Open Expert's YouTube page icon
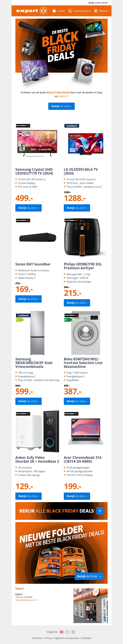The width and height of the screenshot is (123, 644). click(x=61, y=632)
